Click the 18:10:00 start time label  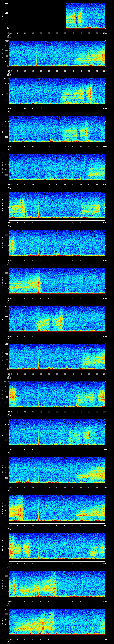[9, 71]
